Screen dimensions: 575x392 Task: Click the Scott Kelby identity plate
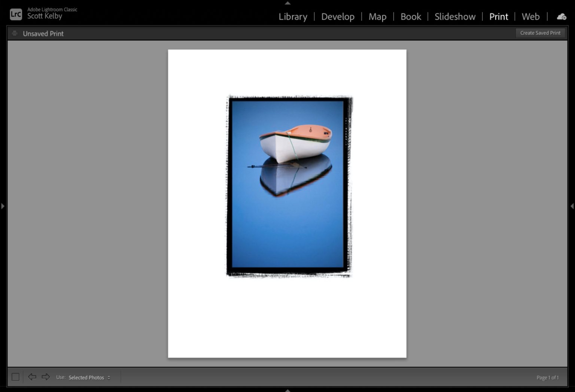coord(45,16)
